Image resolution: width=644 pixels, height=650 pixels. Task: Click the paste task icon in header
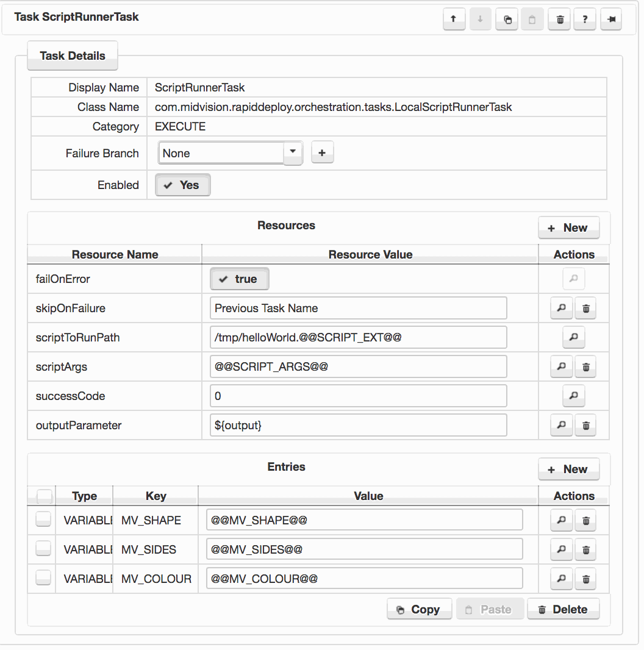(x=532, y=19)
